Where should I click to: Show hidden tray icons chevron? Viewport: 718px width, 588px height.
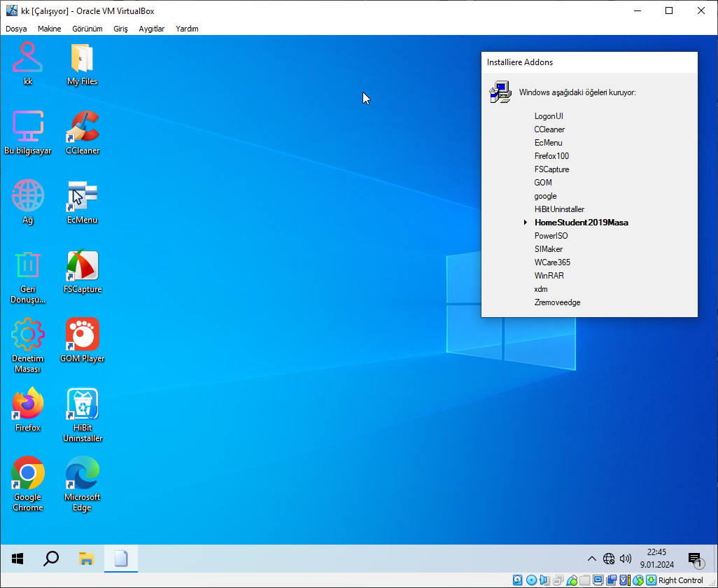591,558
